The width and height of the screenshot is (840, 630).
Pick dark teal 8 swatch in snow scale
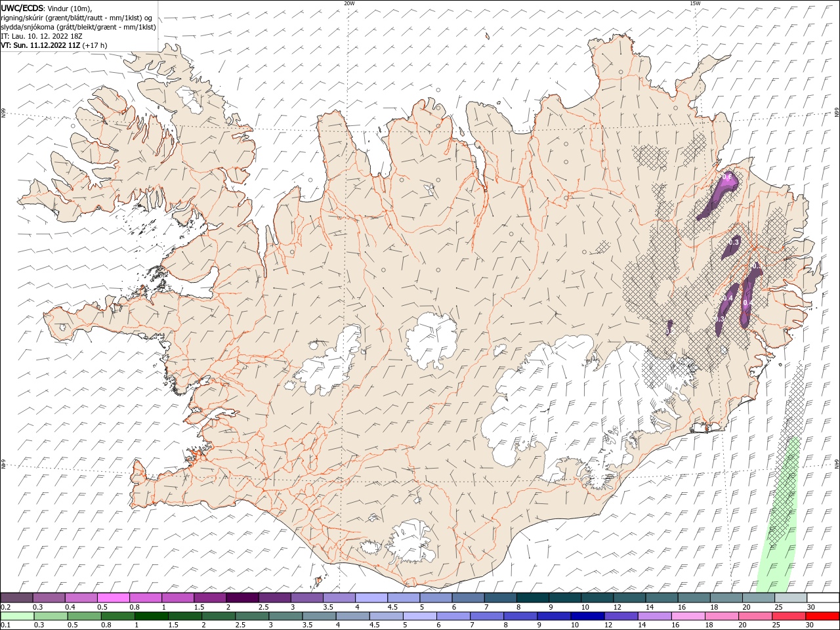(532, 598)
